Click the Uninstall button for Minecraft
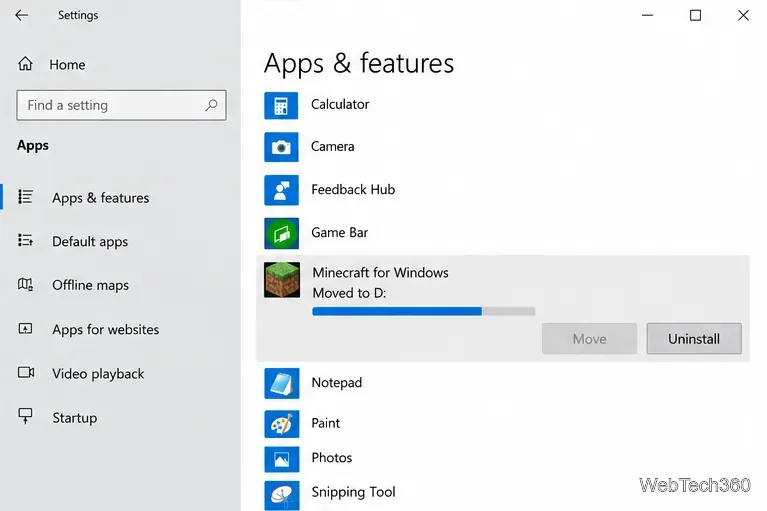 click(x=694, y=338)
